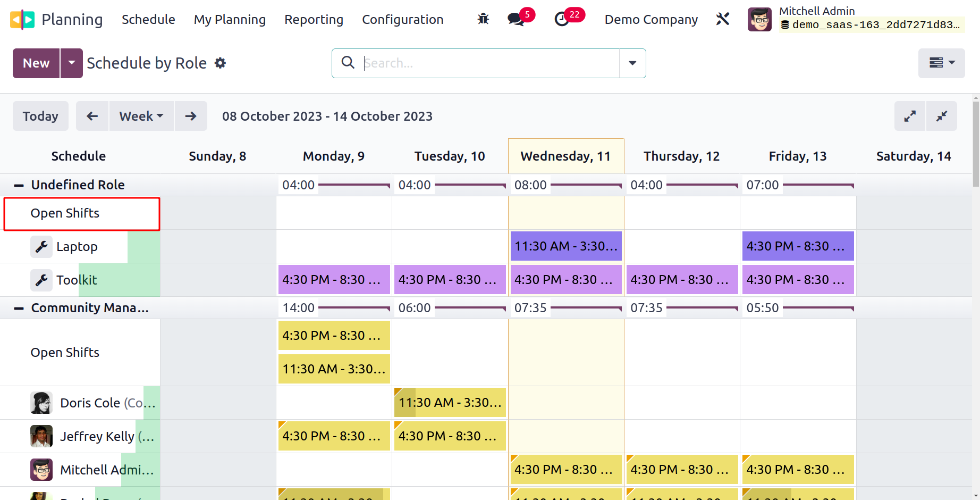Open the view switcher dropdown
The width and height of the screenshot is (980, 500).
coord(941,63)
